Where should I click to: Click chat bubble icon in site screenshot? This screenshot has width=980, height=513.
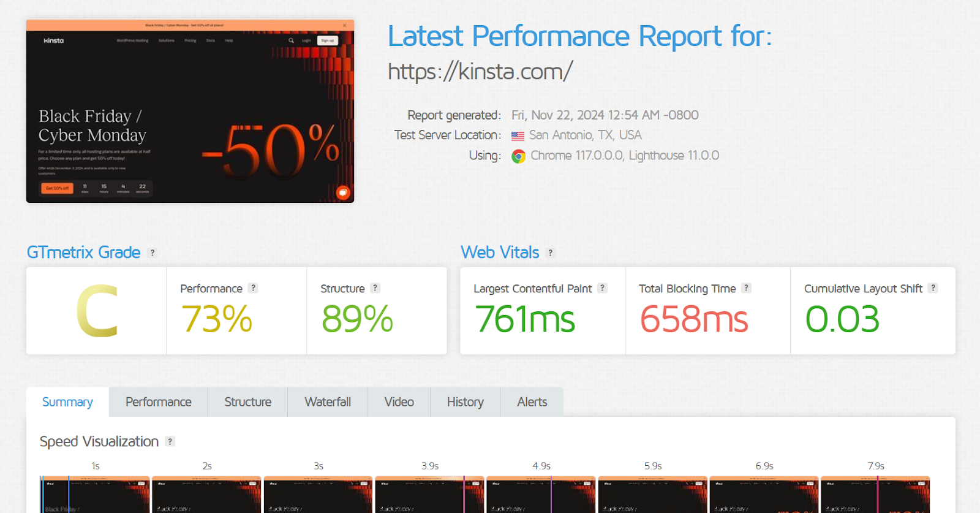(x=343, y=192)
